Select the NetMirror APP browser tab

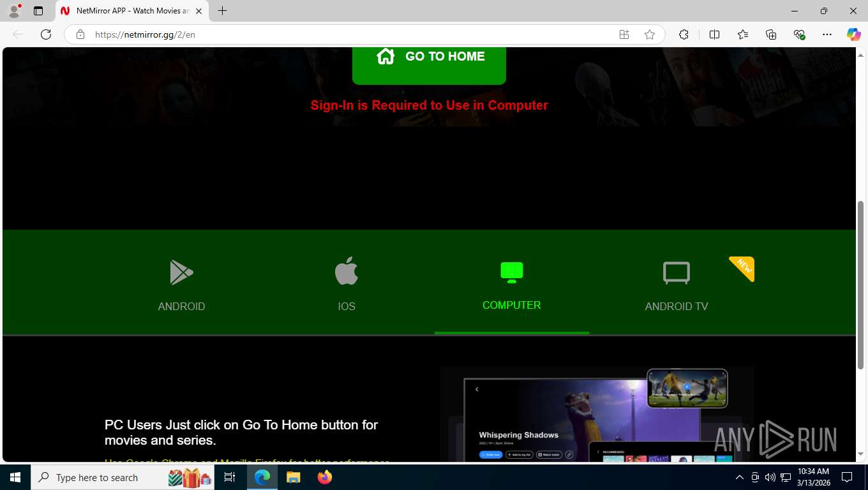click(x=132, y=11)
